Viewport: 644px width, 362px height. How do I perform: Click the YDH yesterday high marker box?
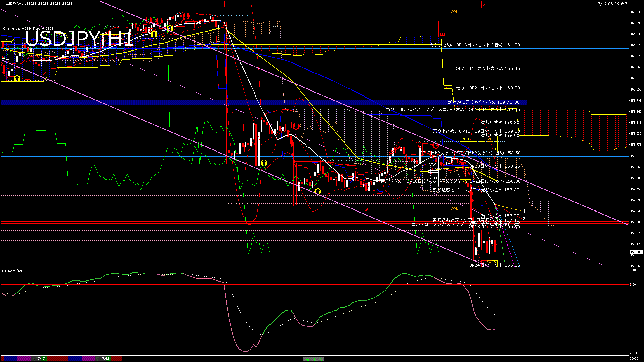click(x=465, y=139)
